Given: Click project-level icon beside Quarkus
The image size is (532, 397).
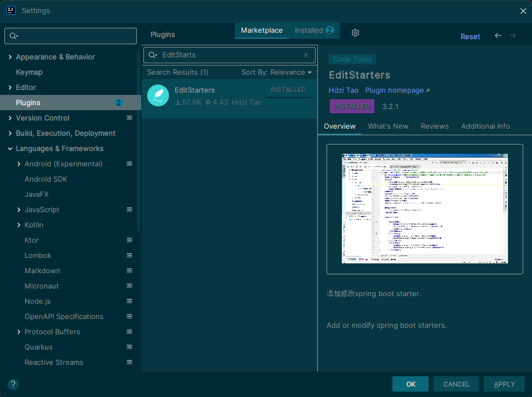Looking at the screenshot, I should coord(129,347).
